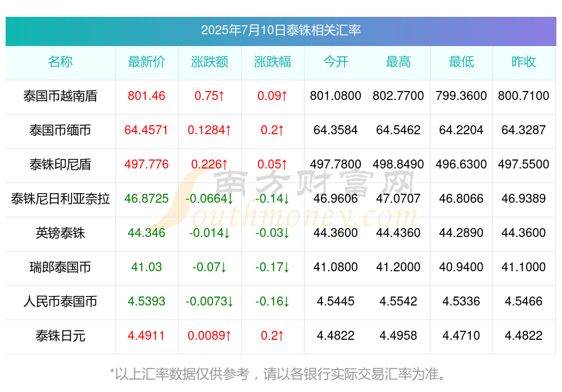Click low value 799.3600
Screen dimensions: 562x392
click(461, 95)
